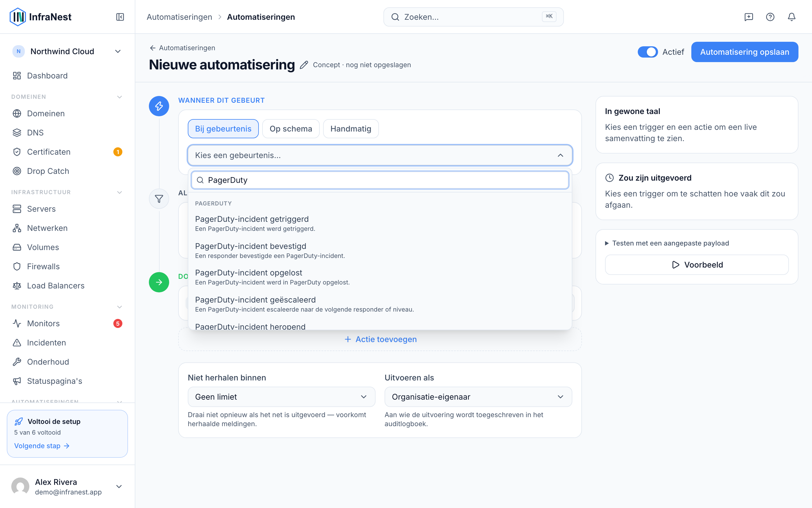
Task: Click the lightning trigger step icon
Action: pyautogui.click(x=159, y=106)
